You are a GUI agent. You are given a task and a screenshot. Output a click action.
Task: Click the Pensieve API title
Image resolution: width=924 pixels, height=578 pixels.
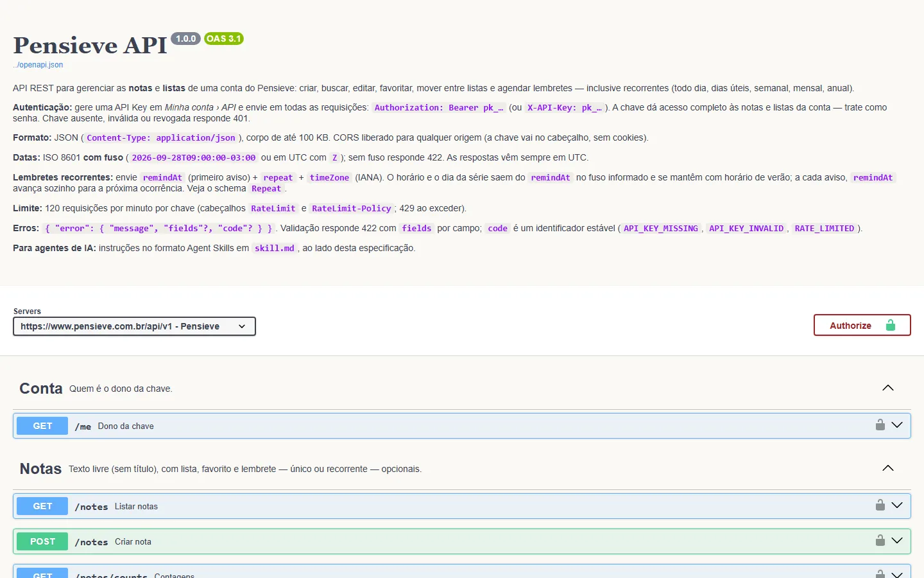[x=90, y=46]
